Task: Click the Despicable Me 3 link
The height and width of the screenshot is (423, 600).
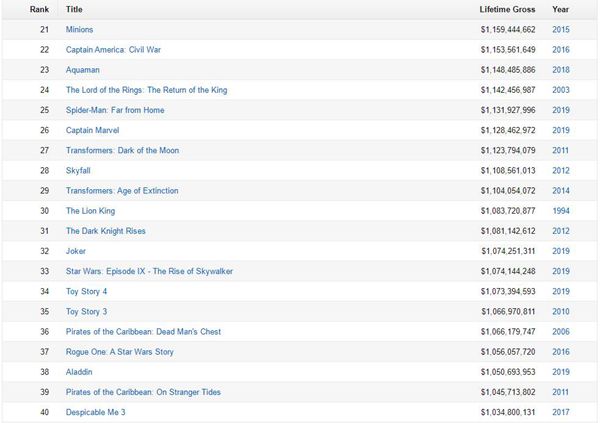Action: click(x=96, y=412)
